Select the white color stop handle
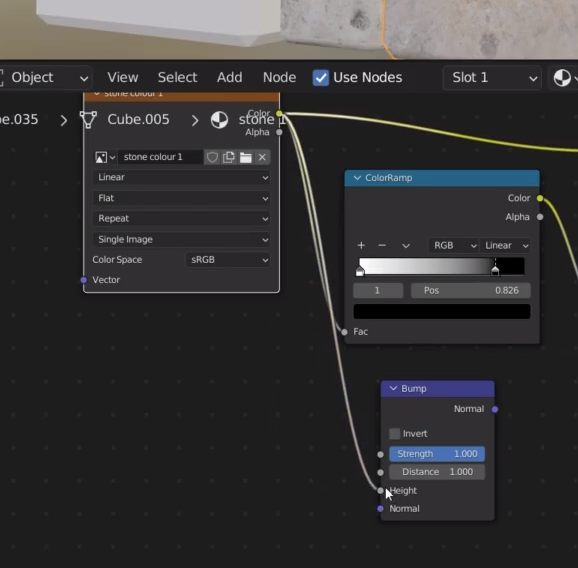The width and height of the screenshot is (578, 568). [x=360, y=272]
